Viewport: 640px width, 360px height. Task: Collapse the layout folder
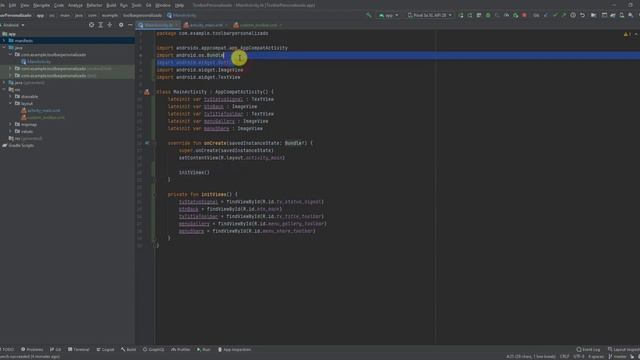click(11, 104)
